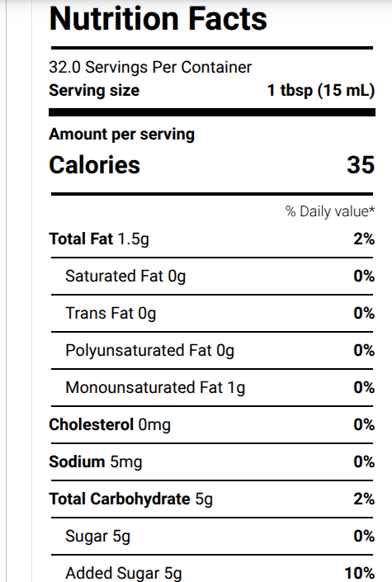Click the 1 tbsp (15 mL) value

pos(321,90)
